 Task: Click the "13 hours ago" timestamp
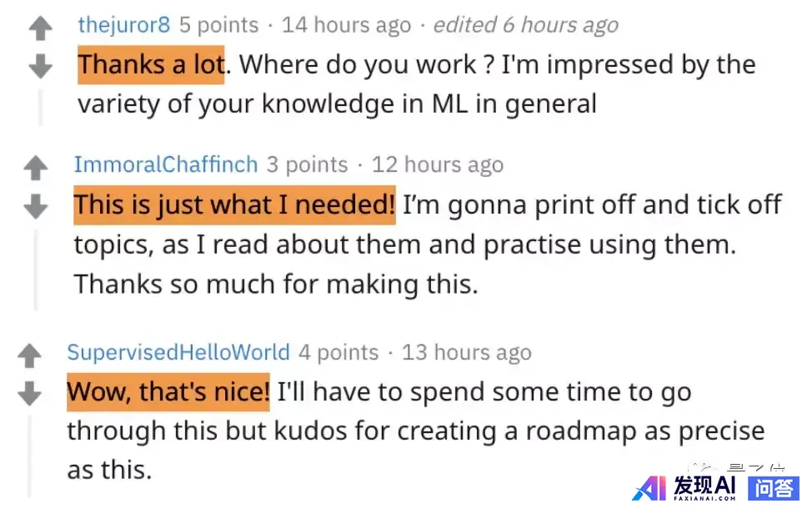[x=466, y=352]
